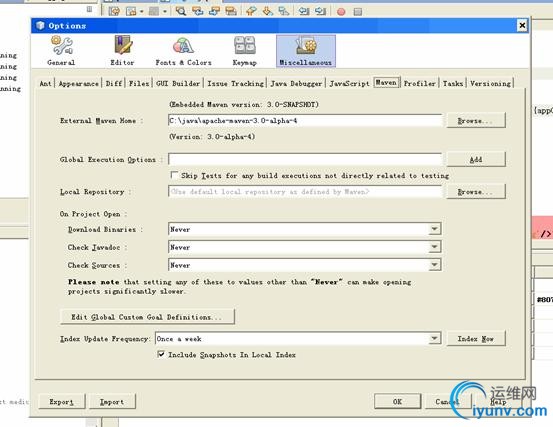Select the Maven tab

[x=386, y=83]
